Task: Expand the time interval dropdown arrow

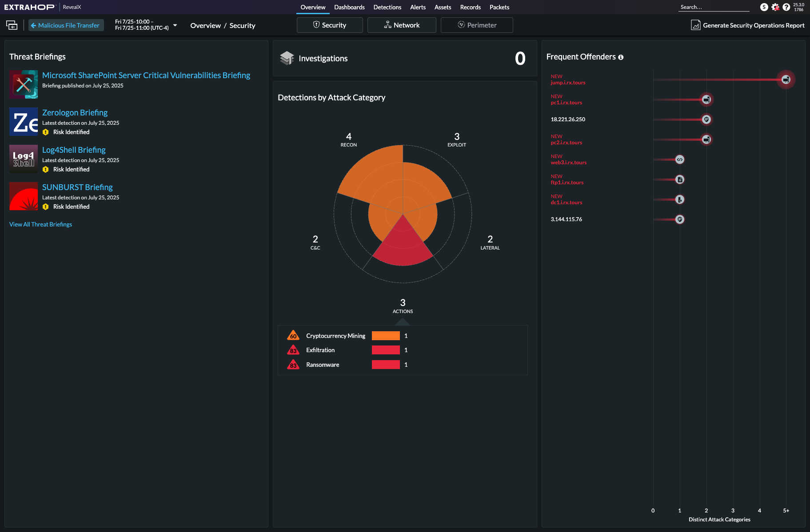Action: (x=175, y=25)
